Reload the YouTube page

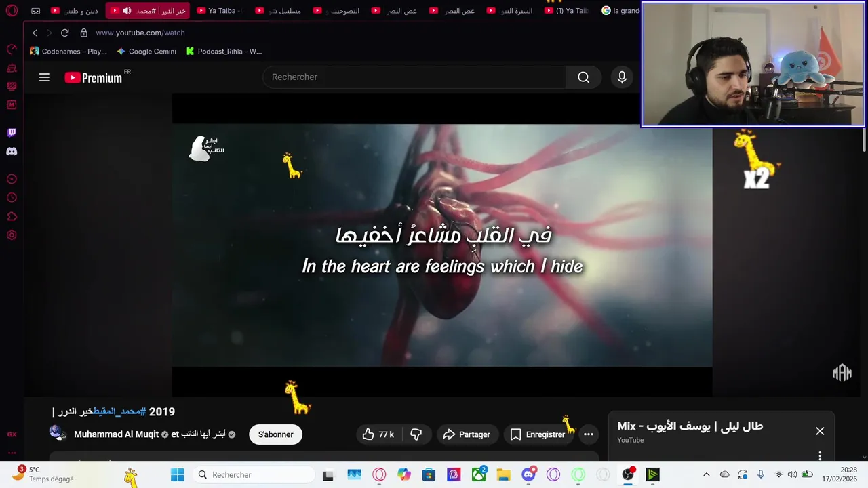[x=65, y=33]
